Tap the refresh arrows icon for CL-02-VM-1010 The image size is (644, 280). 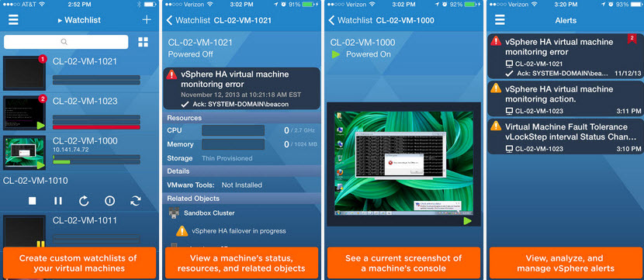tap(135, 201)
